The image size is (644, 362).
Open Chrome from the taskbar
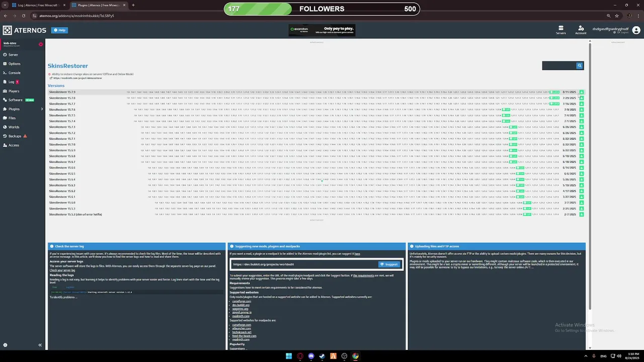click(355, 356)
